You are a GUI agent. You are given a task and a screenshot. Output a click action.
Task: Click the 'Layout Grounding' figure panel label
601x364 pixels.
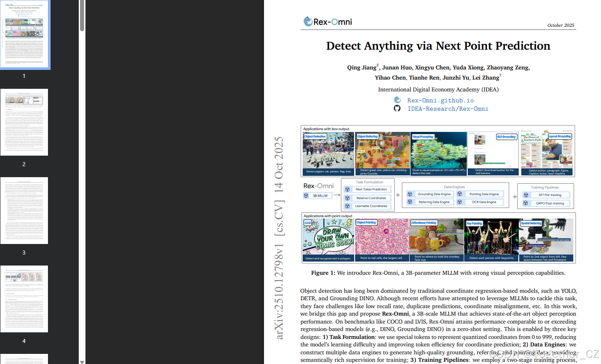click(560, 137)
